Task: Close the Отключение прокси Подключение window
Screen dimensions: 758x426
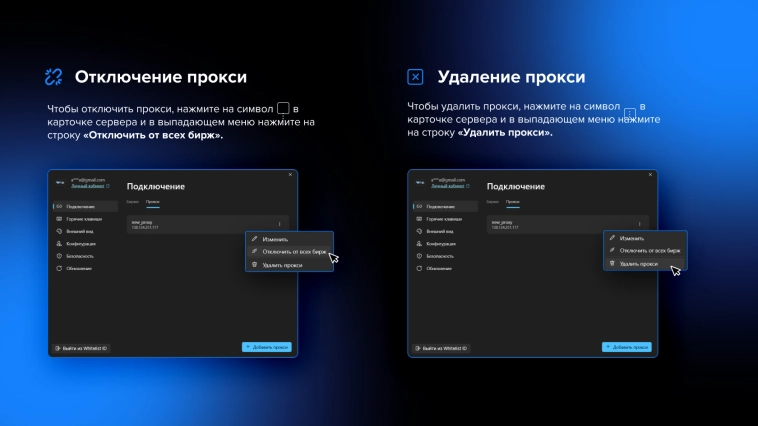Action: pyautogui.click(x=291, y=175)
